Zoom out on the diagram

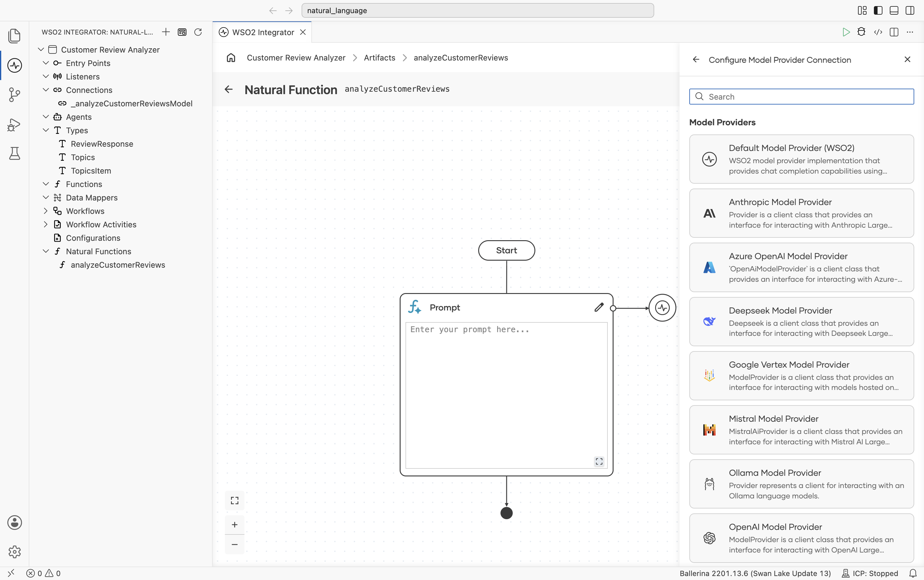coord(234,545)
